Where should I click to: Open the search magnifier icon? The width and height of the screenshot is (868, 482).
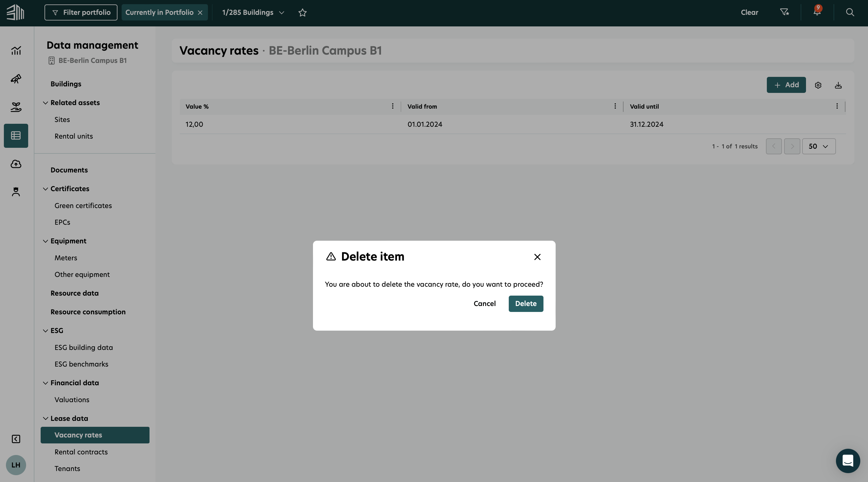pos(850,12)
